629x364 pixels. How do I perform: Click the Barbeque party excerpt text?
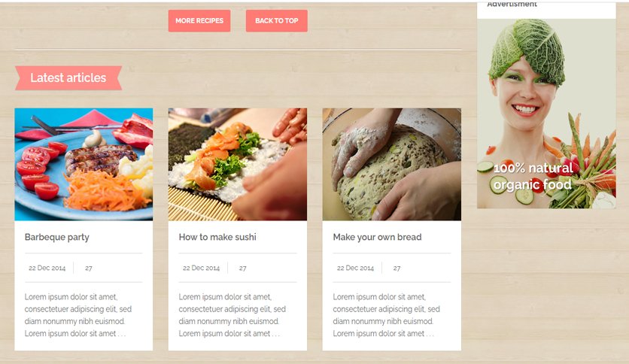(78, 315)
